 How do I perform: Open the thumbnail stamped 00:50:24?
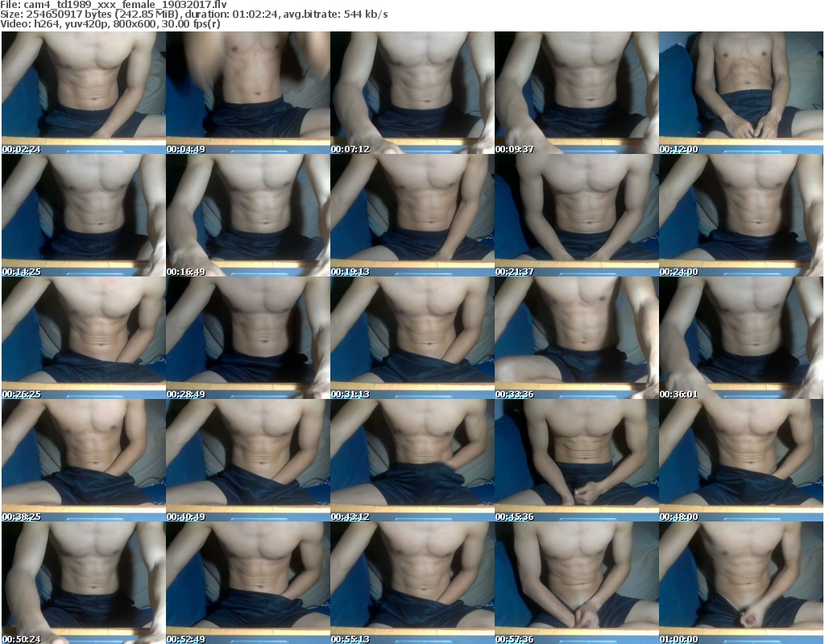84,583
